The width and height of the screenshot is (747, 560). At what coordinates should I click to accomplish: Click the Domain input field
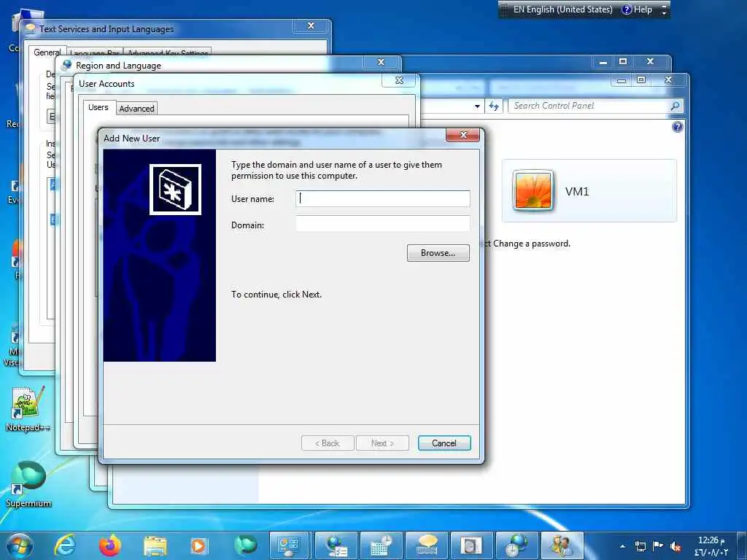(382, 224)
